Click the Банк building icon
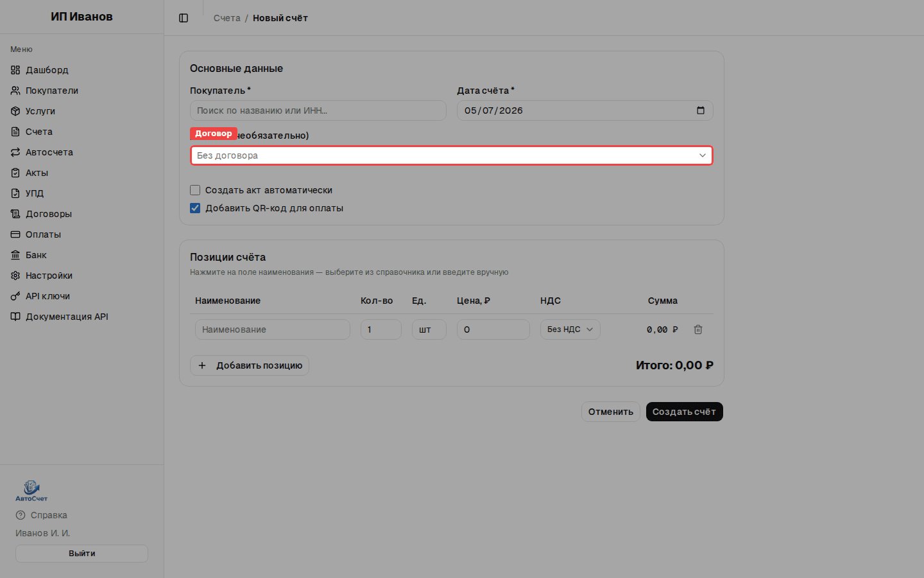Viewport: 924px width, 578px height. point(15,255)
